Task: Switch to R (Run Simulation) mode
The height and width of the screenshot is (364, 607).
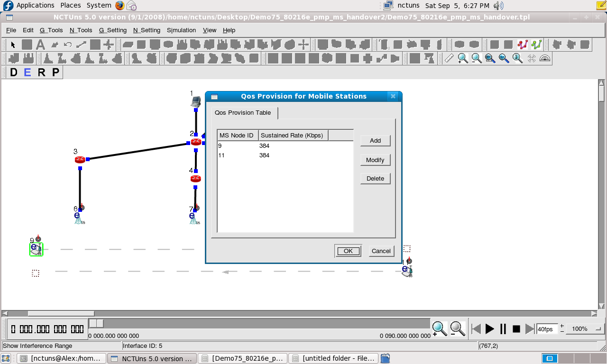Action: point(42,73)
